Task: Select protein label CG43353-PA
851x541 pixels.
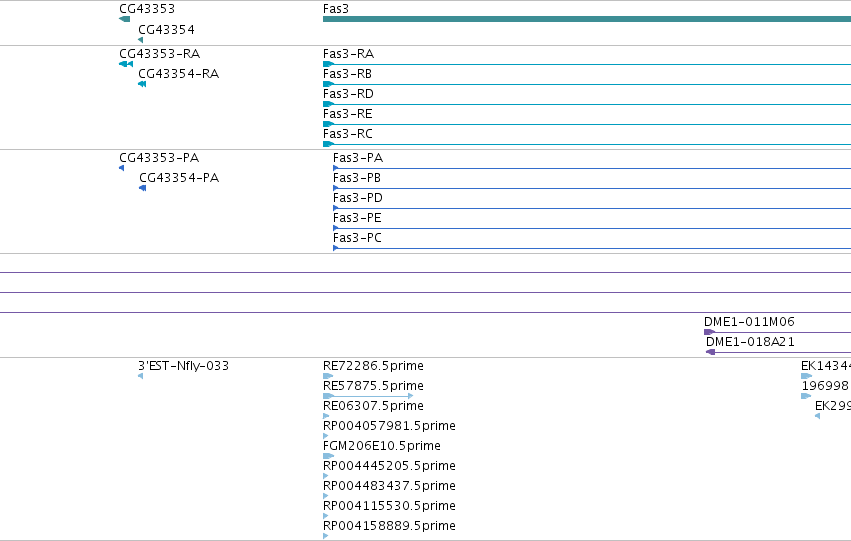Action: pos(159,158)
